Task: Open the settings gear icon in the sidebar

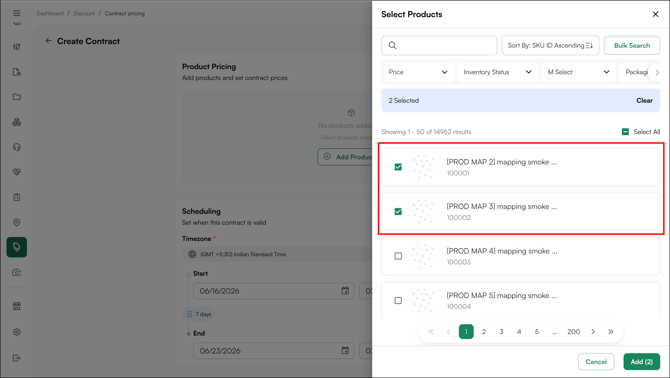Action: (17, 332)
